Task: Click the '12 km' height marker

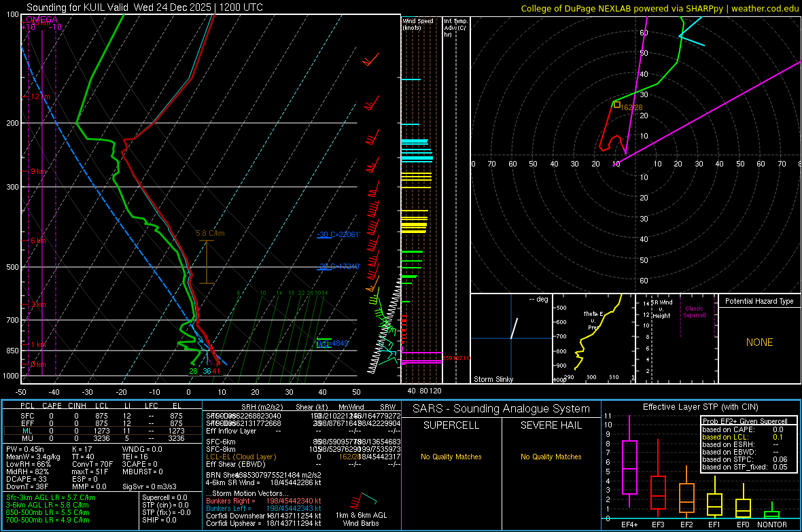Action: pyautogui.click(x=41, y=96)
